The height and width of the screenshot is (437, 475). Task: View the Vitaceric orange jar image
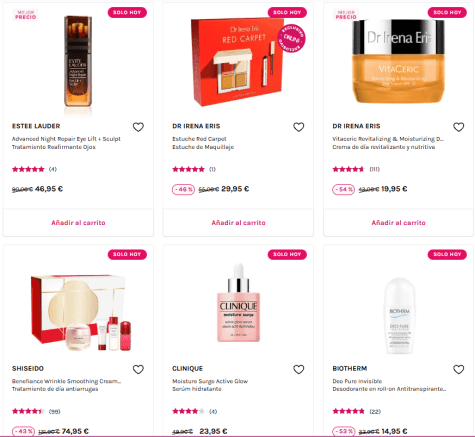tap(399, 61)
